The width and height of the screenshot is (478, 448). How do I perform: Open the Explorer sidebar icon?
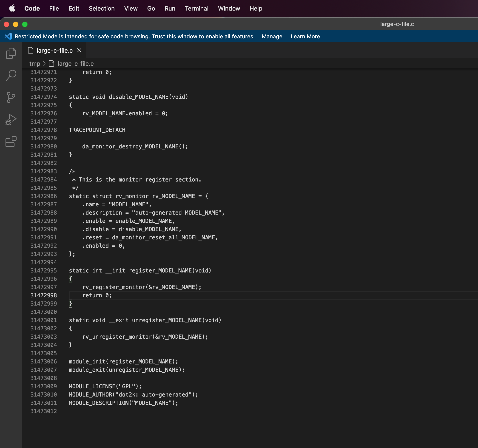pos(11,53)
